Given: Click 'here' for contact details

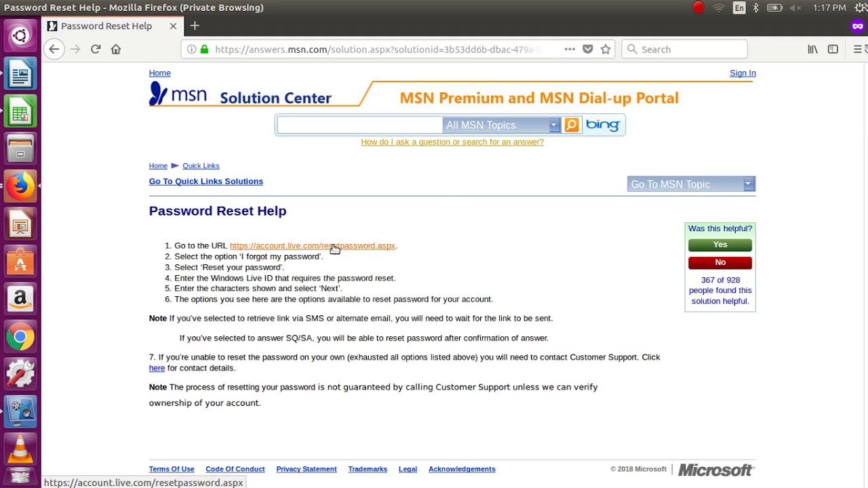Looking at the screenshot, I should click(x=157, y=368).
